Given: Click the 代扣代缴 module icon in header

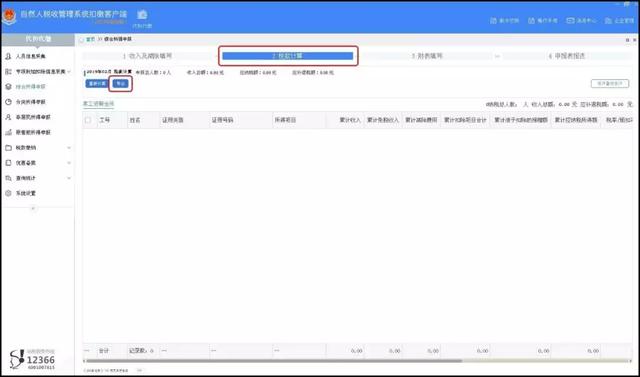Looking at the screenshot, I should [x=142, y=15].
